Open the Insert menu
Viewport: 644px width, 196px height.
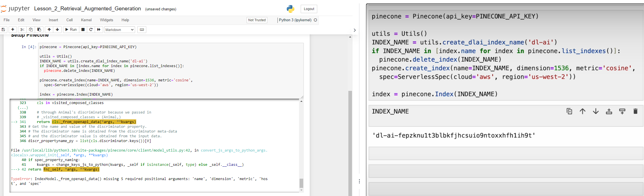click(53, 20)
